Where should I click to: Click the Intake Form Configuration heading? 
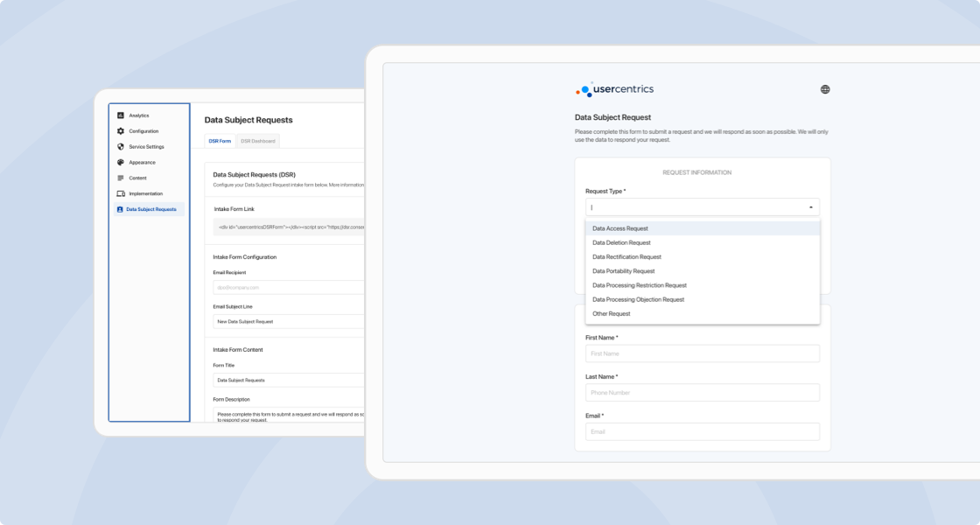pyautogui.click(x=244, y=257)
